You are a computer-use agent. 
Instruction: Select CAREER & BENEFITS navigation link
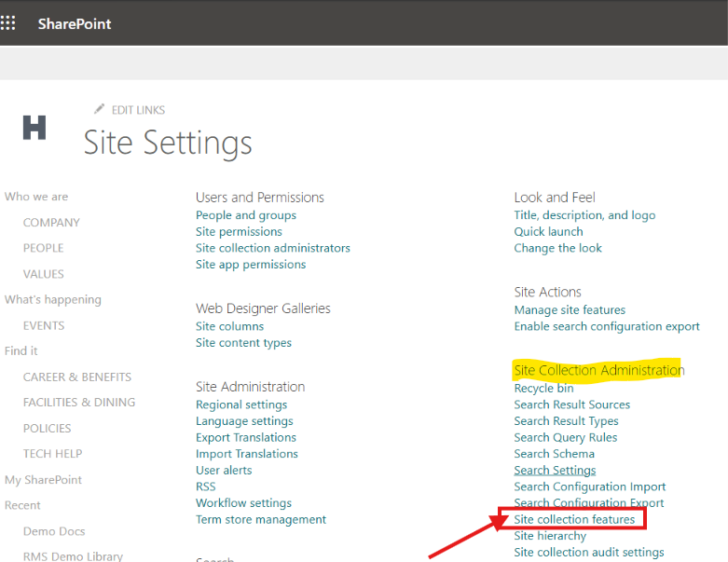pos(77,377)
